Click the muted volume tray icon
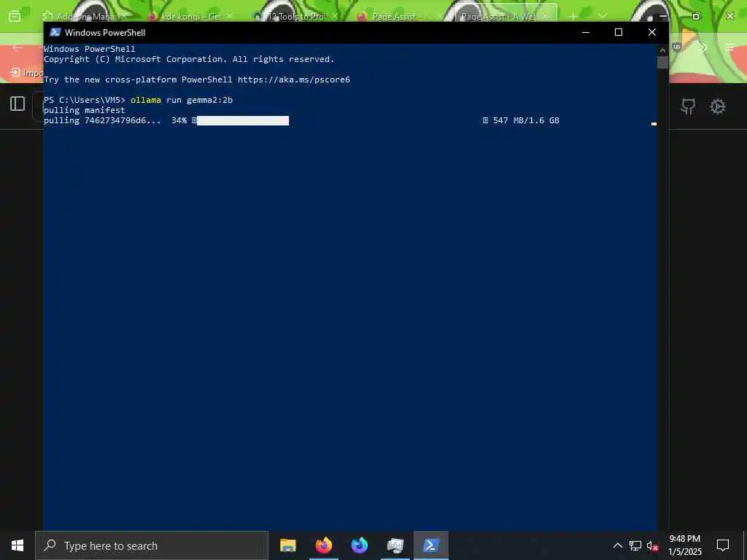Screen dimensions: 747x560 click(652, 545)
